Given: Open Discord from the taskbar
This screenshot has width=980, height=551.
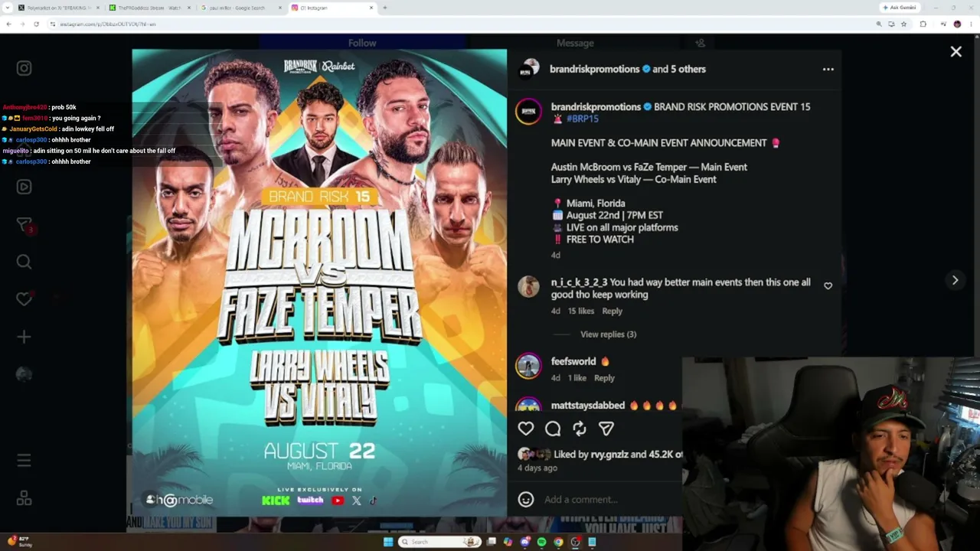Looking at the screenshot, I should pyautogui.click(x=524, y=542).
